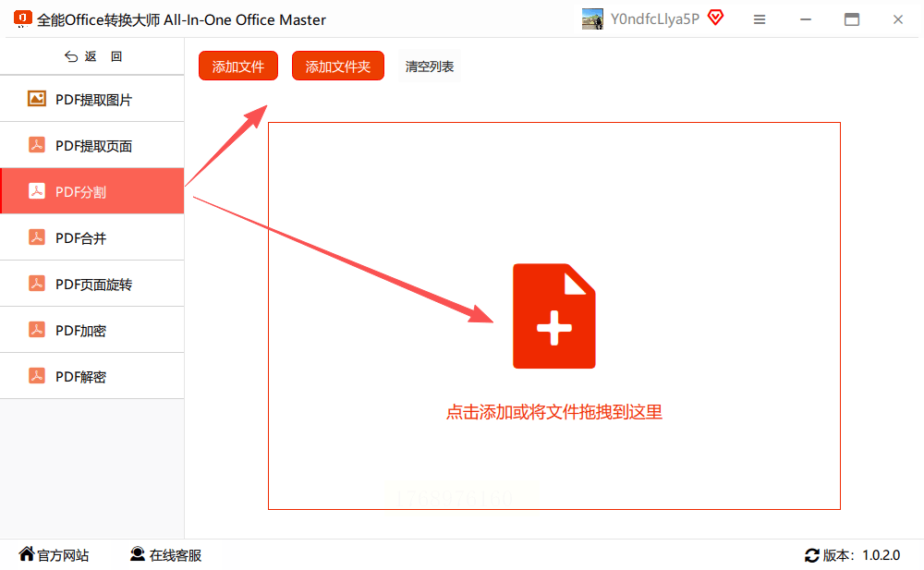924x570 pixels.
Task: Click the red VIP diamond badge
Action: pyautogui.click(x=715, y=18)
